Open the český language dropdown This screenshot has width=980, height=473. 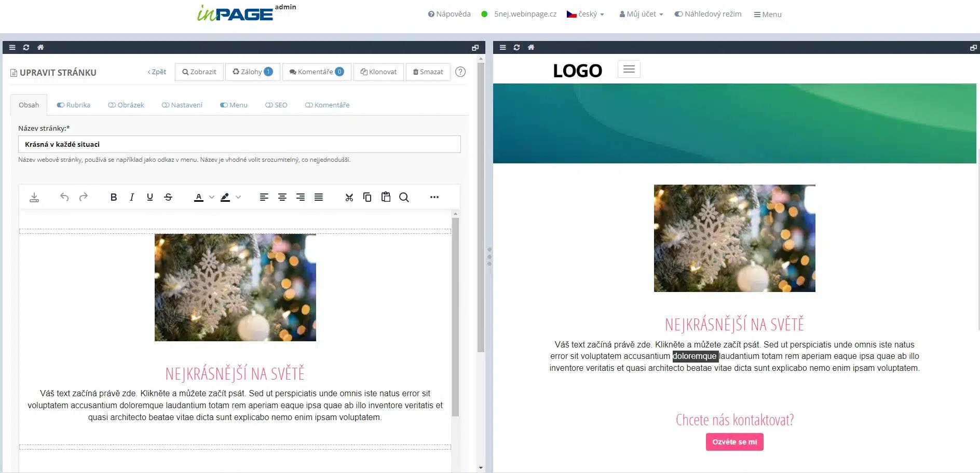(x=586, y=14)
